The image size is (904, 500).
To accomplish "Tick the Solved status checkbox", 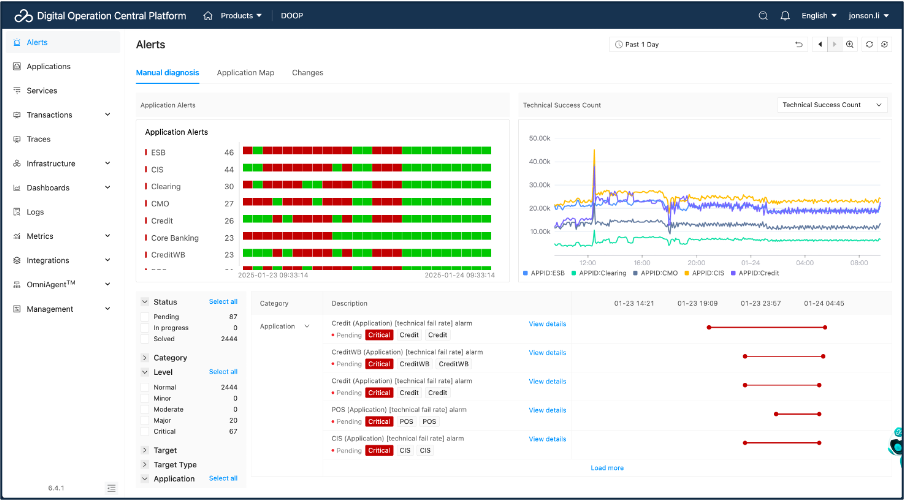I will [146, 339].
